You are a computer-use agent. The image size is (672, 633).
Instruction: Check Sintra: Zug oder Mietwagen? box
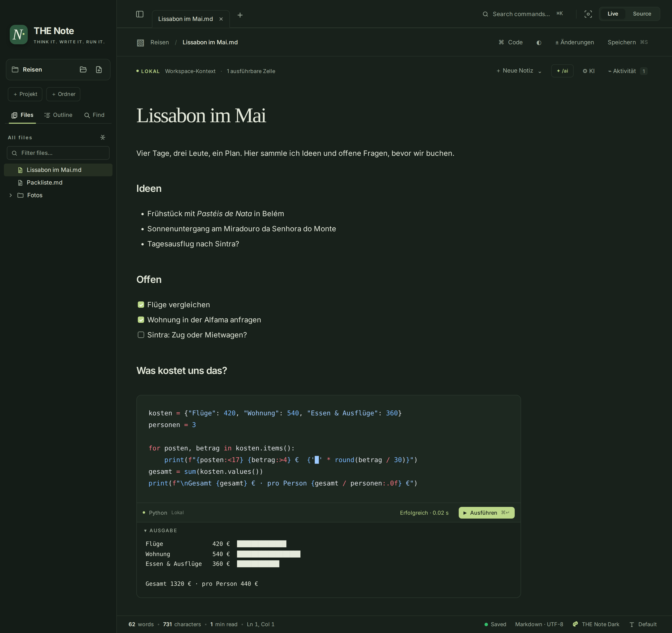click(141, 335)
